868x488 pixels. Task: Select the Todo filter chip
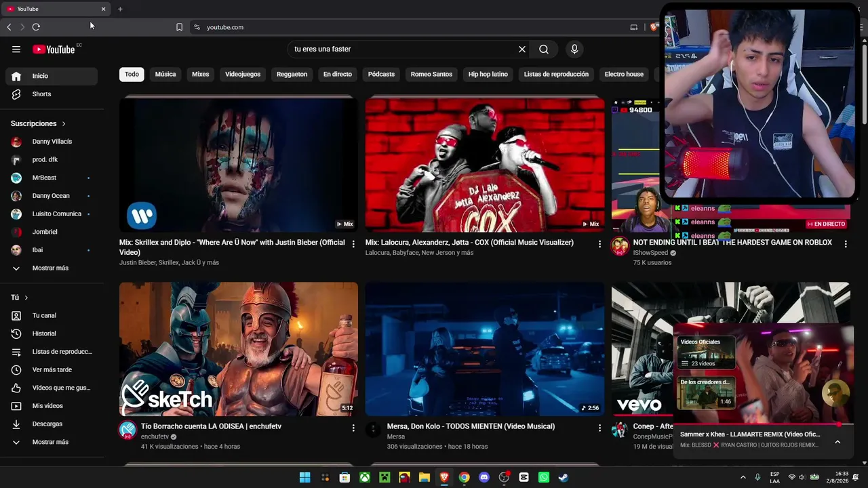tap(132, 74)
